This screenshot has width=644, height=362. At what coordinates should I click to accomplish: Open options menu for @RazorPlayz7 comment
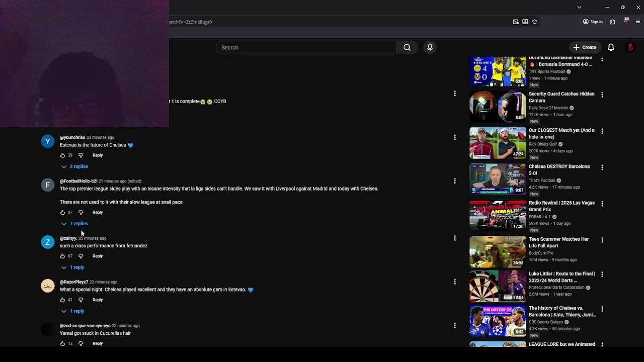pyautogui.click(x=454, y=282)
